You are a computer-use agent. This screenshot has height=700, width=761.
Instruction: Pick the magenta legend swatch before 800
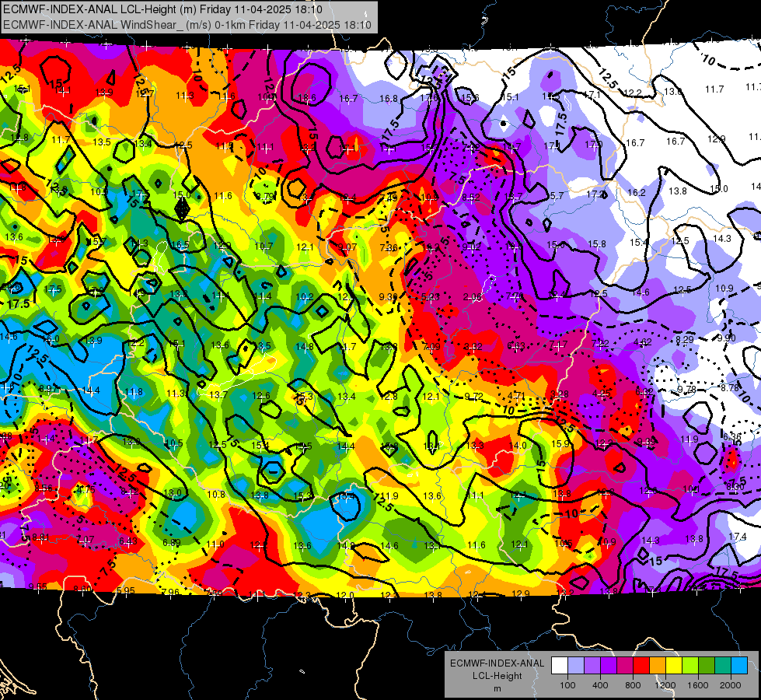[x=625, y=666]
